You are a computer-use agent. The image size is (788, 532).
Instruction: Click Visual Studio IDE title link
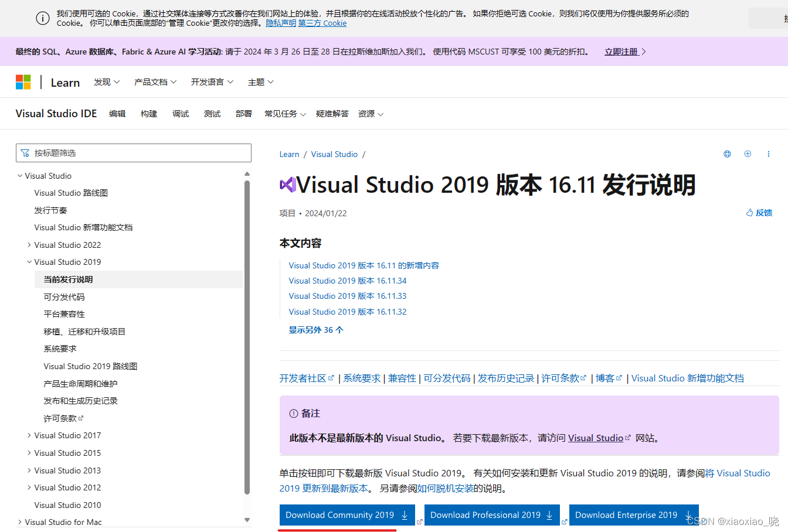click(56, 114)
